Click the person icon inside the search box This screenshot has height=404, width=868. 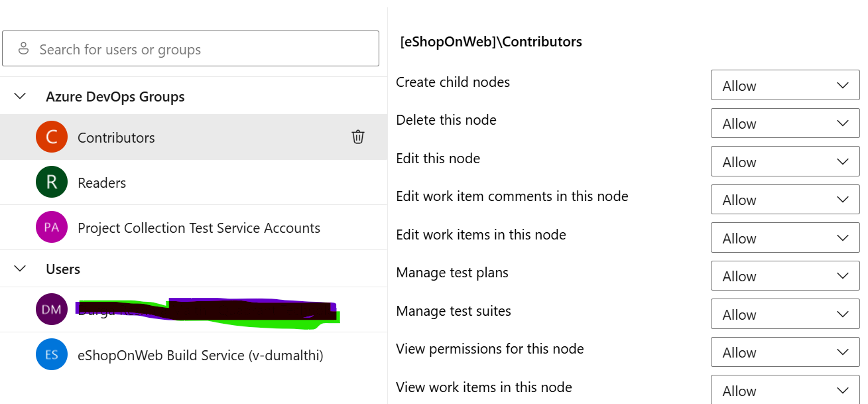25,48
